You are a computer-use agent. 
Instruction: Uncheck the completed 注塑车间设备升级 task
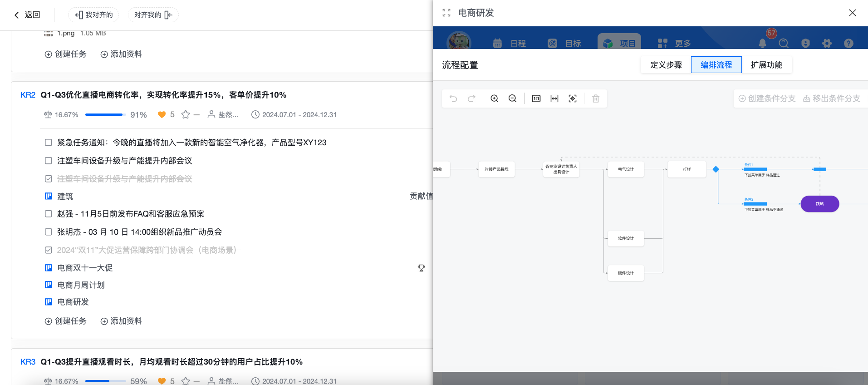pyautogui.click(x=49, y=179)
